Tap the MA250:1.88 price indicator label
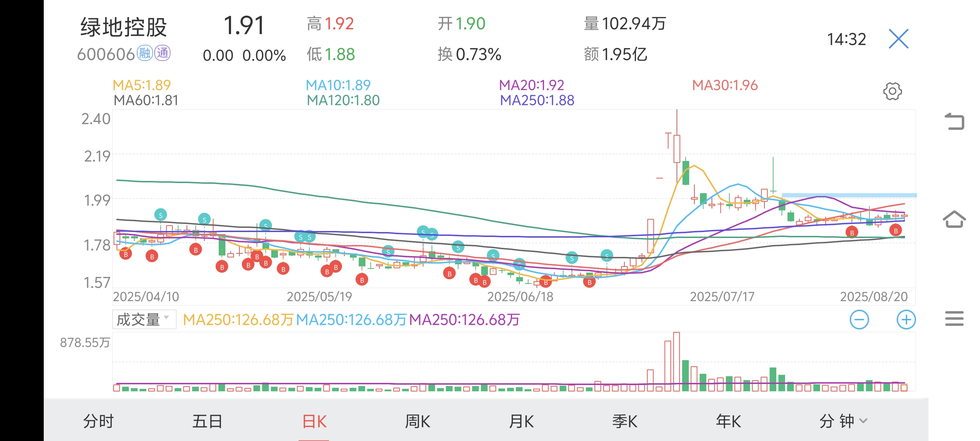980x441 pixels. coord(537,100)
